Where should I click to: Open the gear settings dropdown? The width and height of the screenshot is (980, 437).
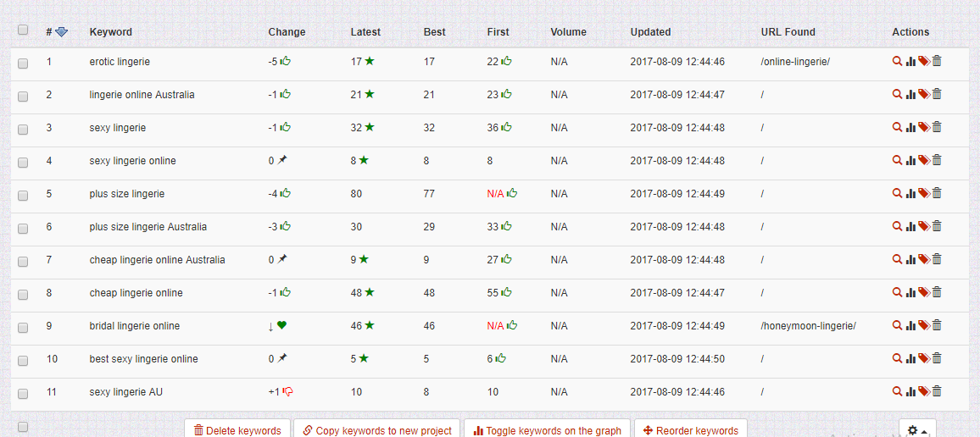click(917, 430)
